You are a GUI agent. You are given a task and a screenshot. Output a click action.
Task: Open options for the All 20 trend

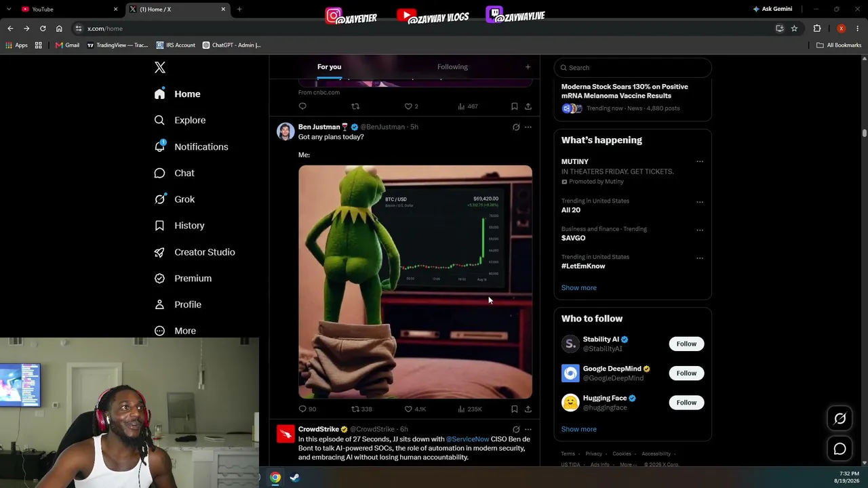700,202
